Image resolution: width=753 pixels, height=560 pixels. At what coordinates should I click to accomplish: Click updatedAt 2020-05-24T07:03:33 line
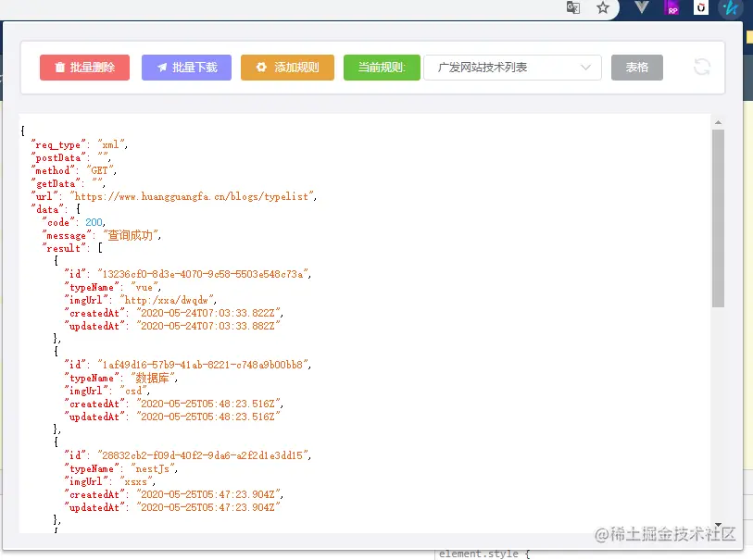(x=172, y=326)
